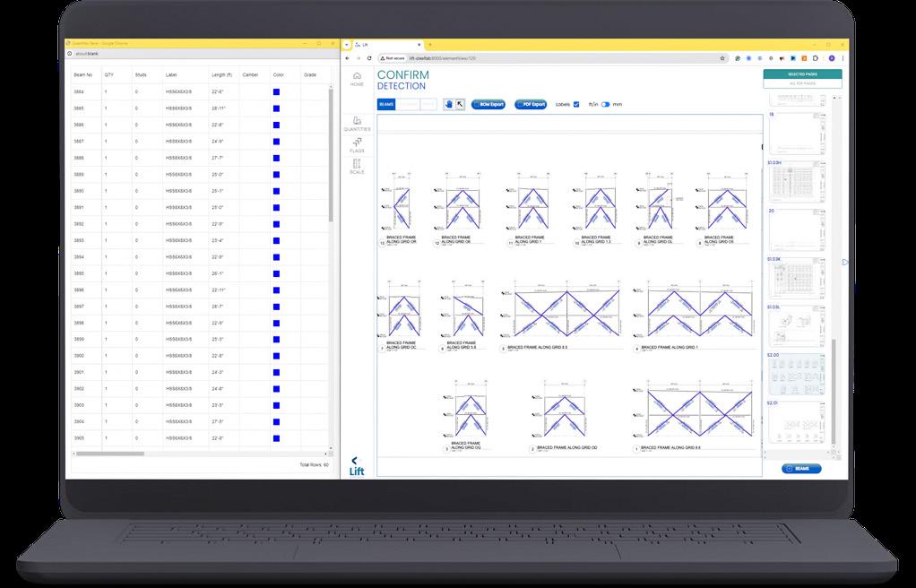Click the color swatch for beam 3890
The image size is (916, 588).
pyautogui.click(x=276, y=191)
